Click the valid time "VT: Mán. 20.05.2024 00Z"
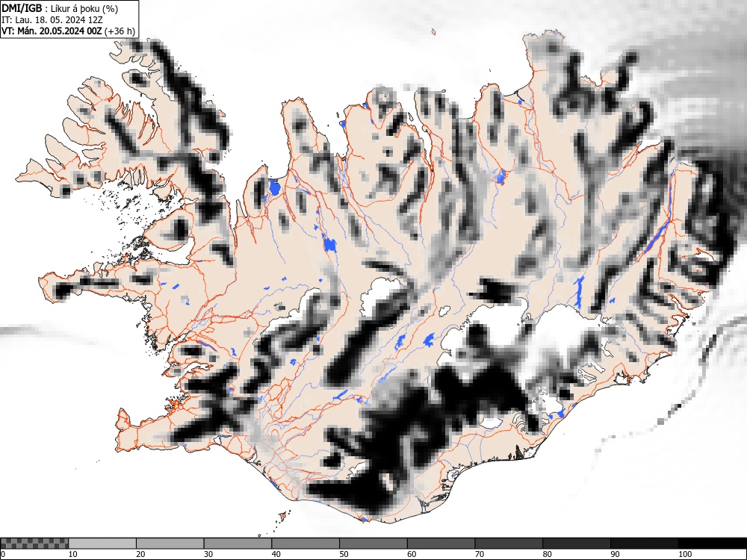747x560 pixels. tap(52, 31)
